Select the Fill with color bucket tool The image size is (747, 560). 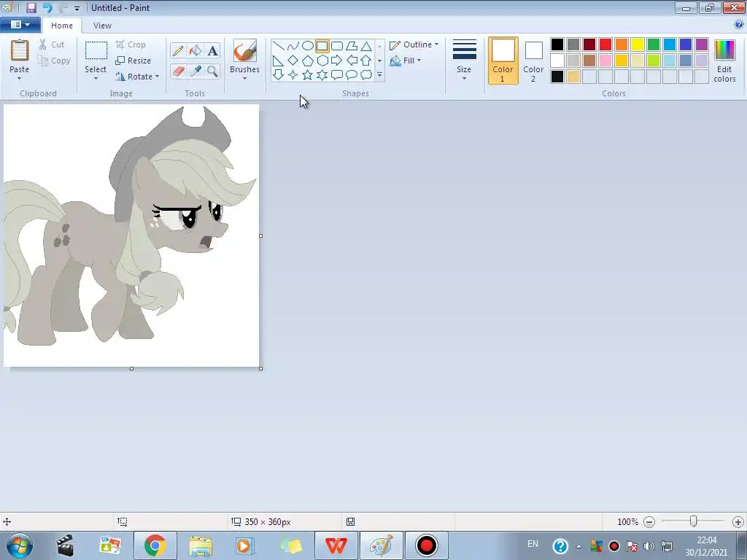[196, 50]
